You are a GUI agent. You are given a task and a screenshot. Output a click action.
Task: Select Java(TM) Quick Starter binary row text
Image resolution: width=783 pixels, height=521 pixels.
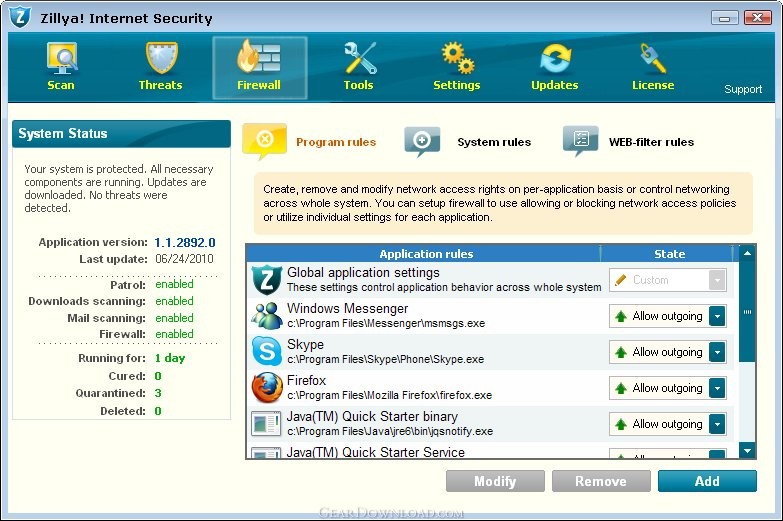390,424
